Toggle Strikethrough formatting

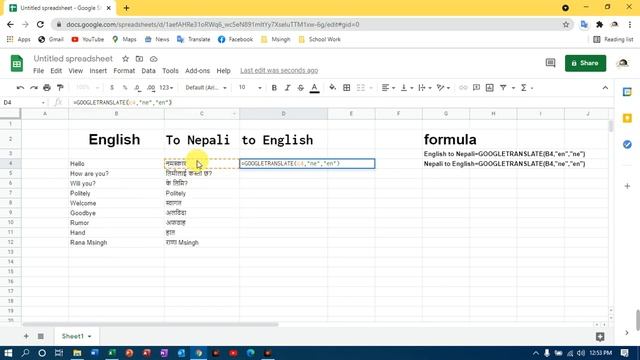301,88
